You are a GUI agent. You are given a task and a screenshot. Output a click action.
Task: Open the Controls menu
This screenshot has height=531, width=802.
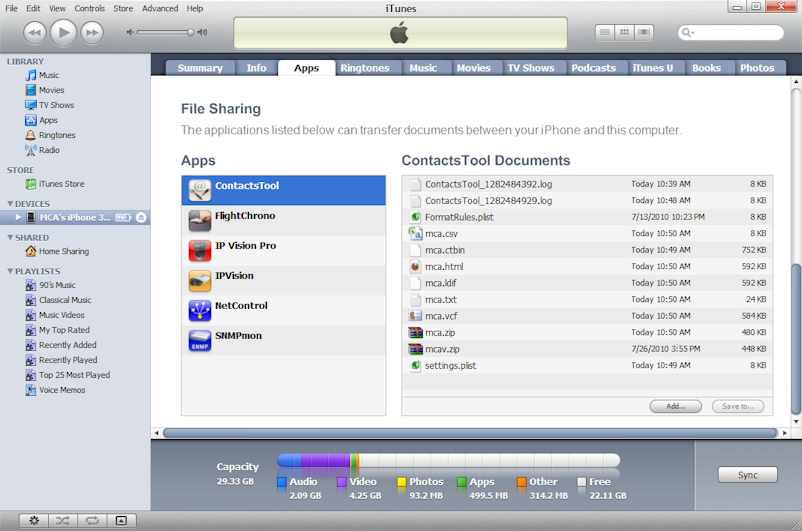click(x=90, y=8)
